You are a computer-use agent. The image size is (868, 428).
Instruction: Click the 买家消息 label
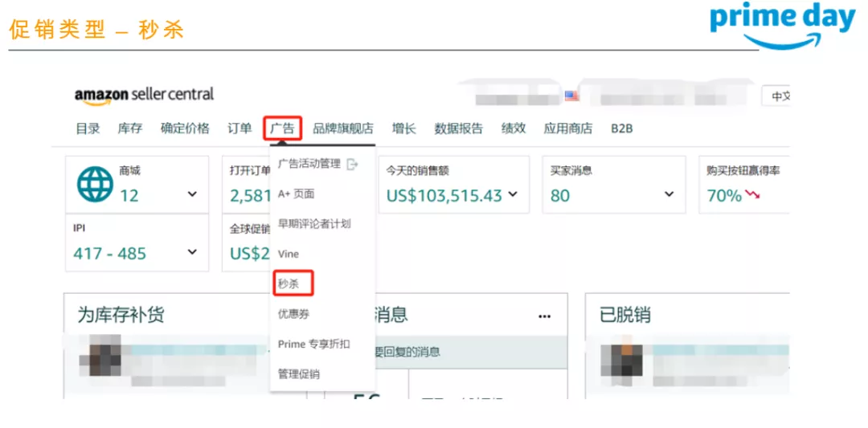571,171
